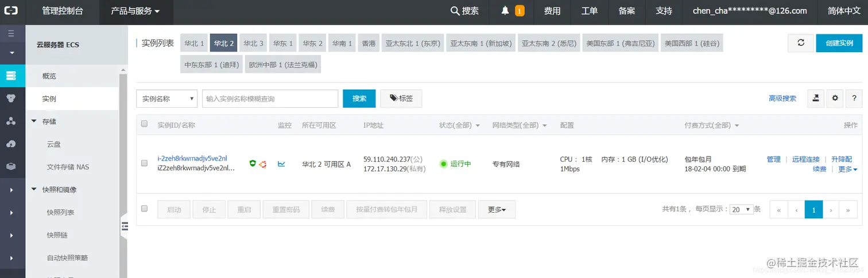Open the 状态(全部) filter dropdown

[459, 126]
